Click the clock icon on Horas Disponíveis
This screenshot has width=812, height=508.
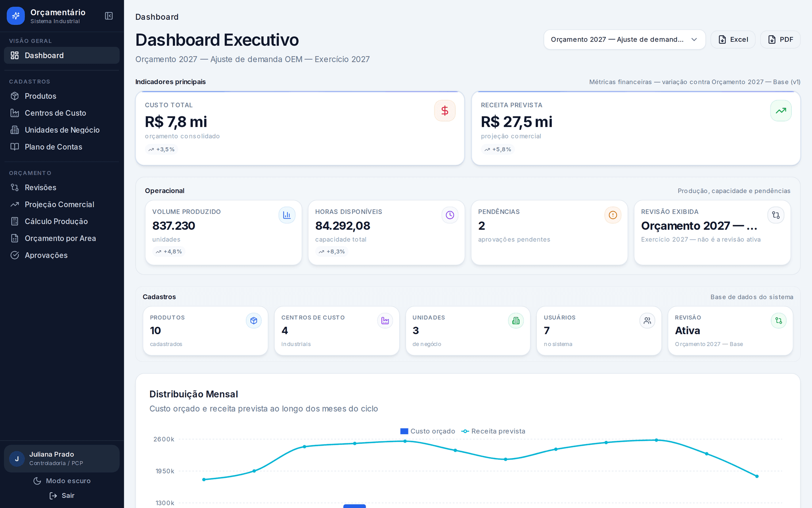(450, 215)
